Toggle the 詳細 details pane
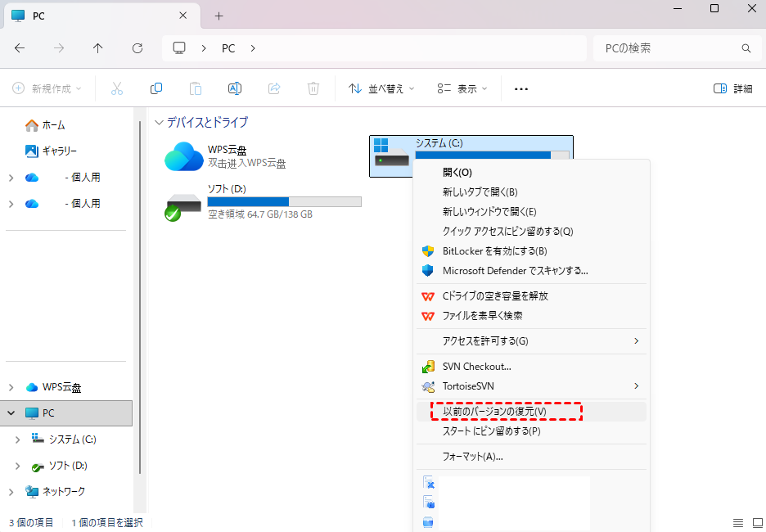This screenshot has width=766, height=532. pyautogui.click(x=732, y=88)
